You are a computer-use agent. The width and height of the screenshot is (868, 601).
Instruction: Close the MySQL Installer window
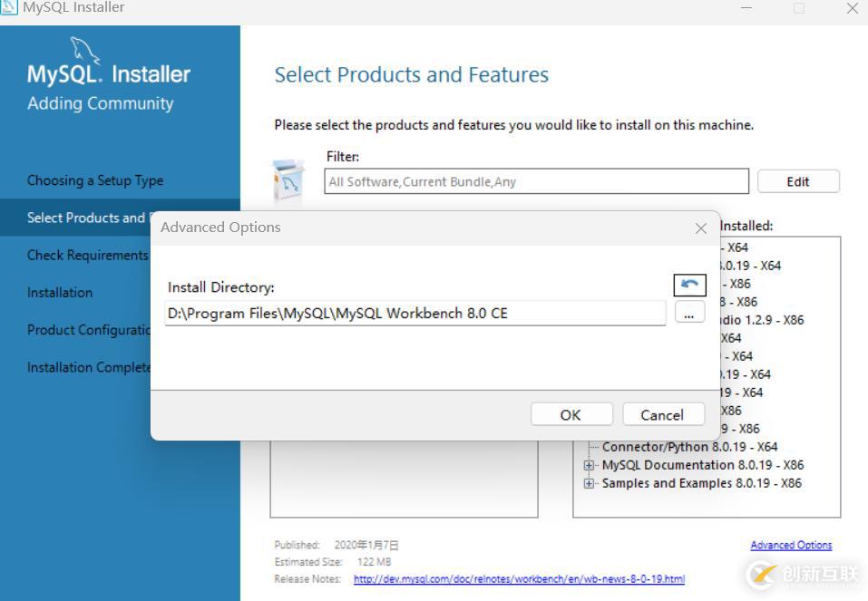click(x=852, y=8)
